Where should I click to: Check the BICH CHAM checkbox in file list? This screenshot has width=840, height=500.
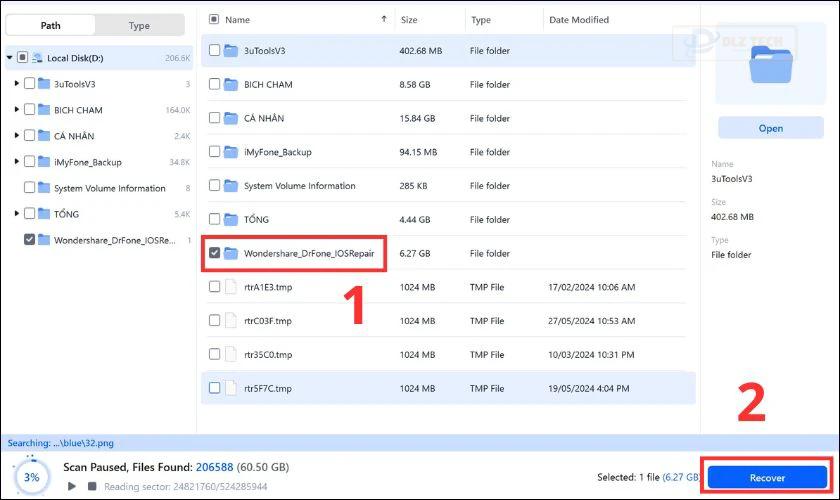pos(214,84)
